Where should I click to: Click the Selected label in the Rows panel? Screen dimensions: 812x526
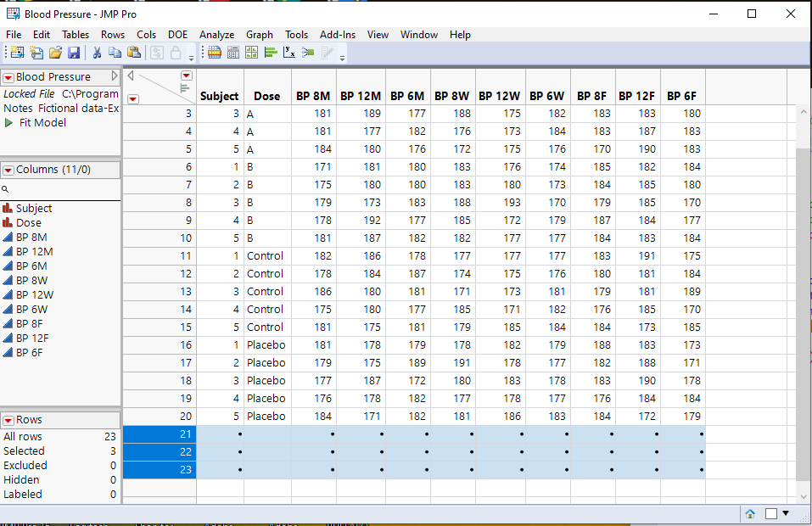[x=25, y=451]
